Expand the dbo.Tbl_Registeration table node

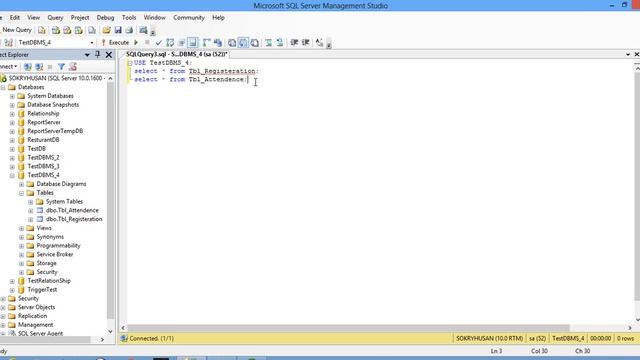click(x=31, y=220)
